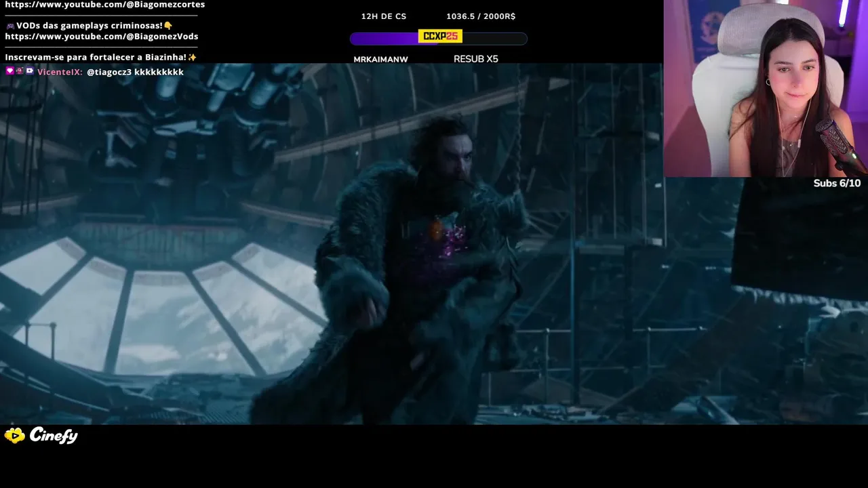Click the CCXP25 badge on progress bar
Viewport: 868px width, 488px height.
click(440, 36)
